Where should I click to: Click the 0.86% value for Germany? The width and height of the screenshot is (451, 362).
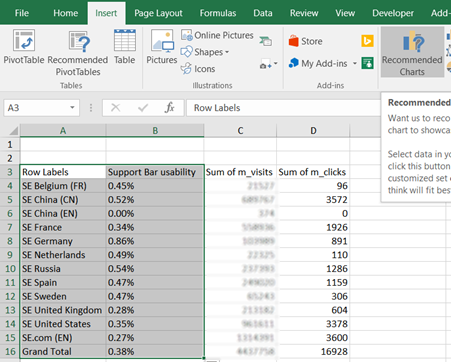click(x=155, y=241)
